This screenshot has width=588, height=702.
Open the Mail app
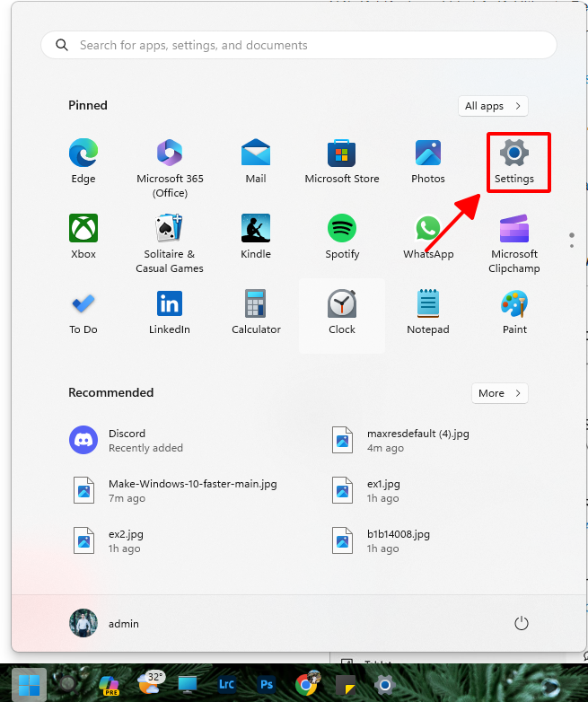(x=256, y=162)
